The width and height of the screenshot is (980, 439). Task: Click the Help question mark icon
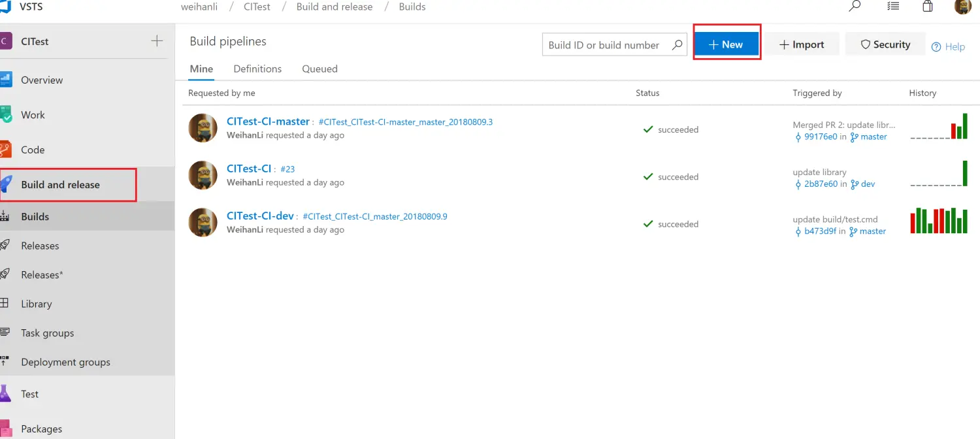coord(936,47)
